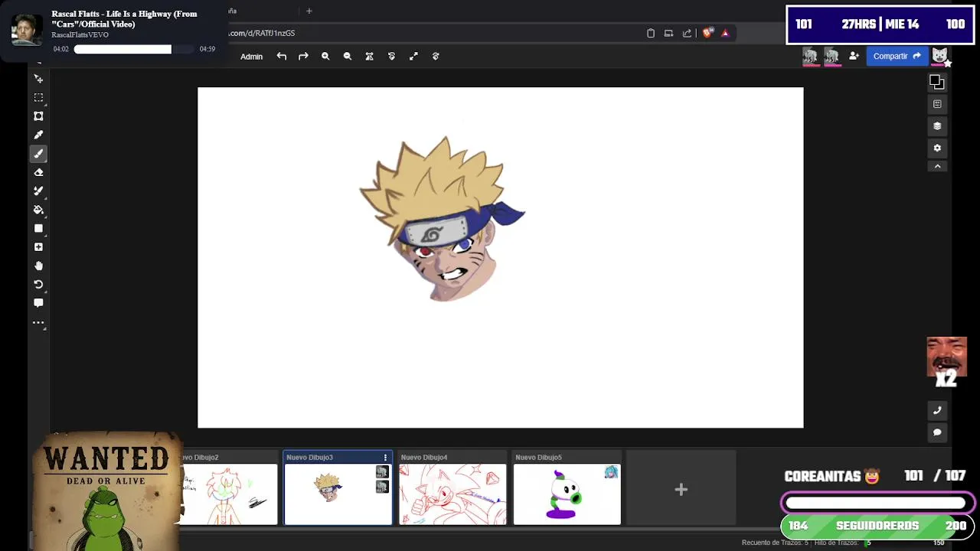Open the more tools ellipsis menu
The width and height of the screenshot is (980, 551).
pos(38,322)
